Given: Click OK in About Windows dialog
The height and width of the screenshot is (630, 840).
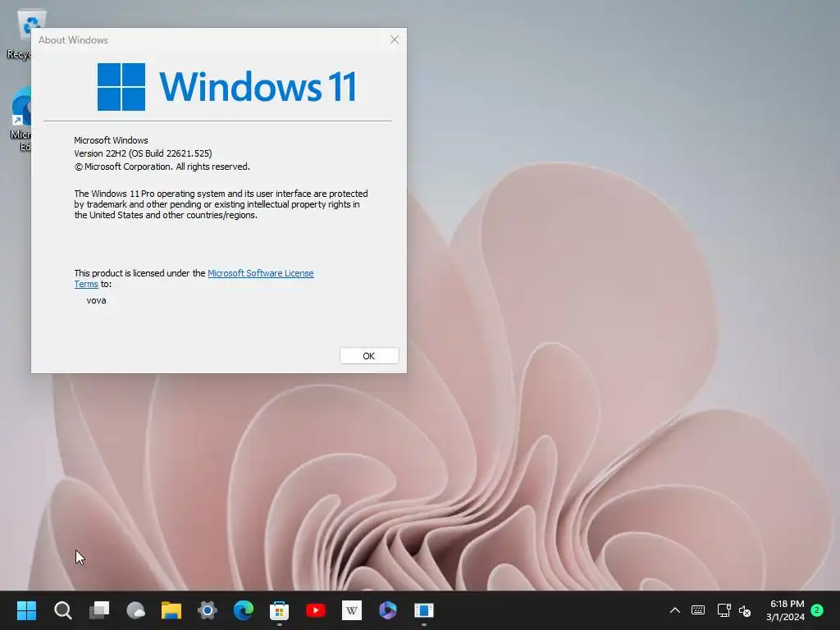Looking at the screenshot, I should click(369, 356).
